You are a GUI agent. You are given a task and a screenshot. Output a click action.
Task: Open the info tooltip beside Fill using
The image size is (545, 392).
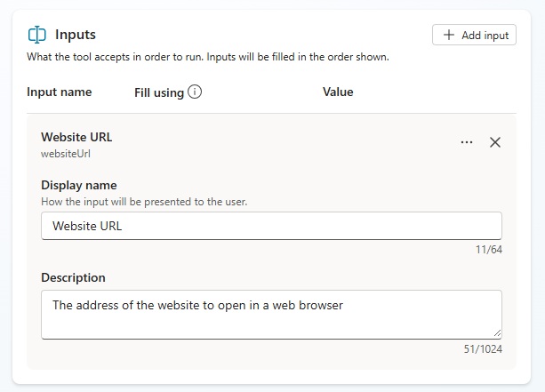195,92
